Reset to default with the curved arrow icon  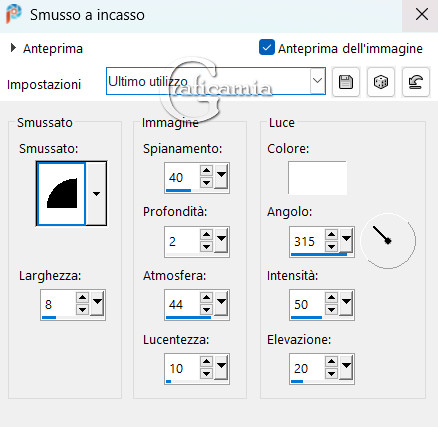tap(415, 82)
